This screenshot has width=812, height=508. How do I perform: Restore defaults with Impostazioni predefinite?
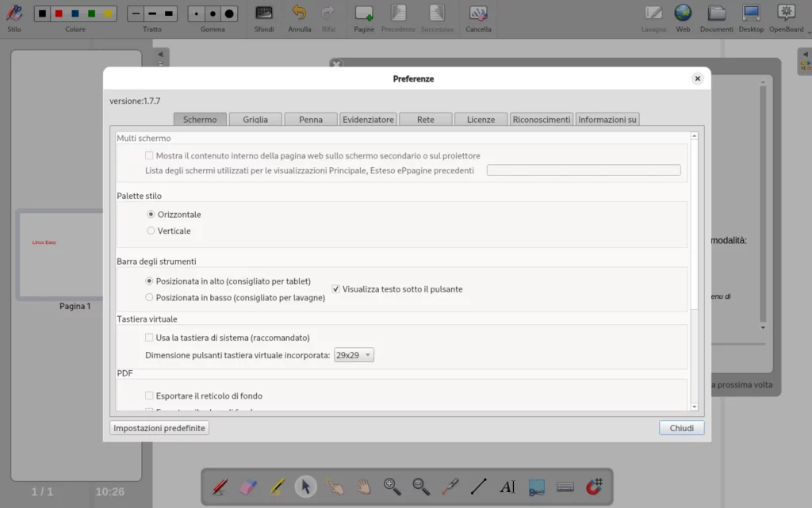158,427
